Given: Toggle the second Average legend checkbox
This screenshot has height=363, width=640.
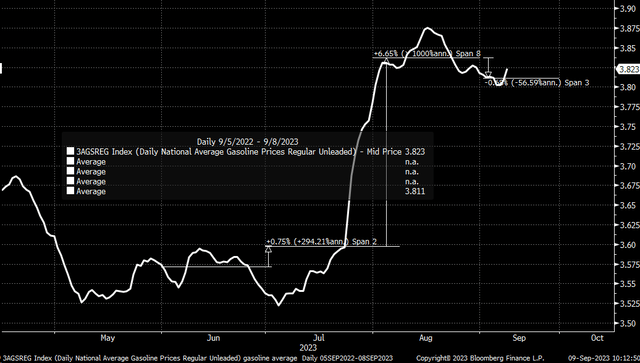Looking at the screenshot, I should (x=71, y=171).
